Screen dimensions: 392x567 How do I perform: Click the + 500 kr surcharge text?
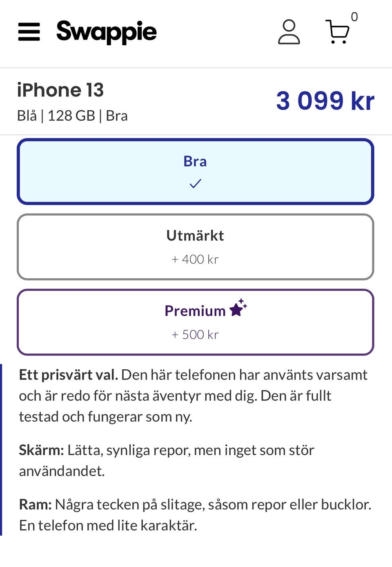point(195,335)
